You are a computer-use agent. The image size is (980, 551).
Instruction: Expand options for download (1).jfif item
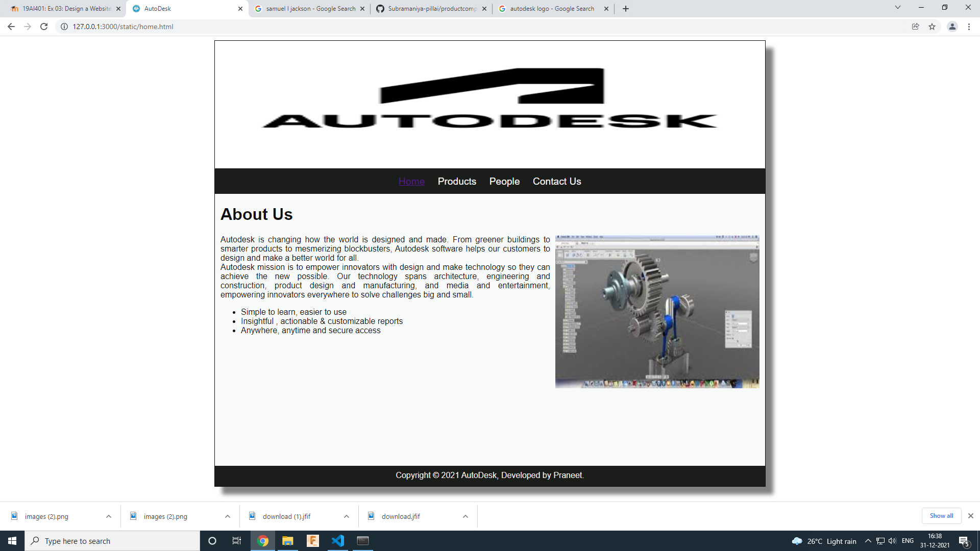[x=347, y=516]
